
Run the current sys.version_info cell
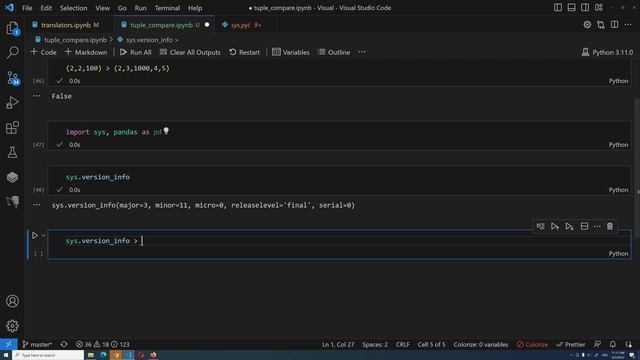click(35, 236)
